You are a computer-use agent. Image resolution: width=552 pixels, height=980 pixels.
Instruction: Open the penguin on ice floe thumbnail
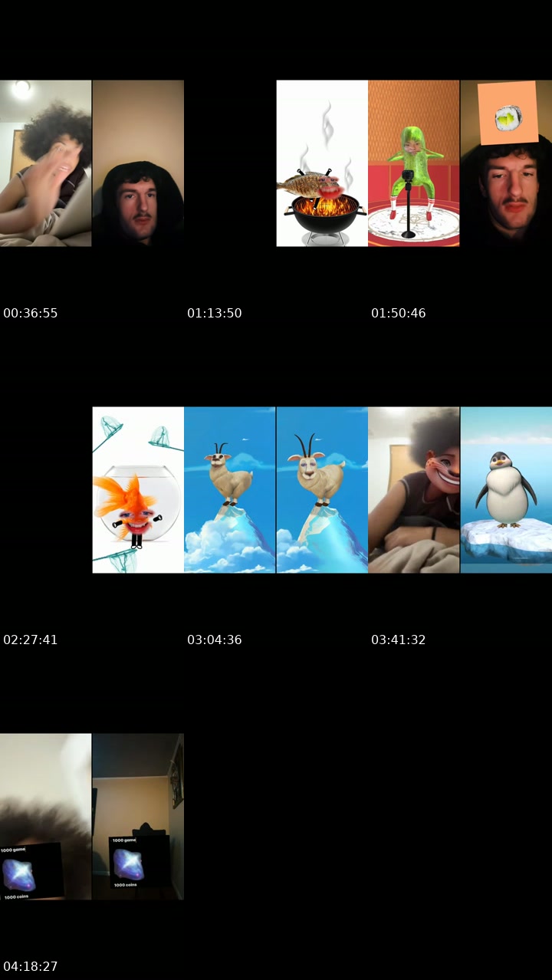point(506,490)
